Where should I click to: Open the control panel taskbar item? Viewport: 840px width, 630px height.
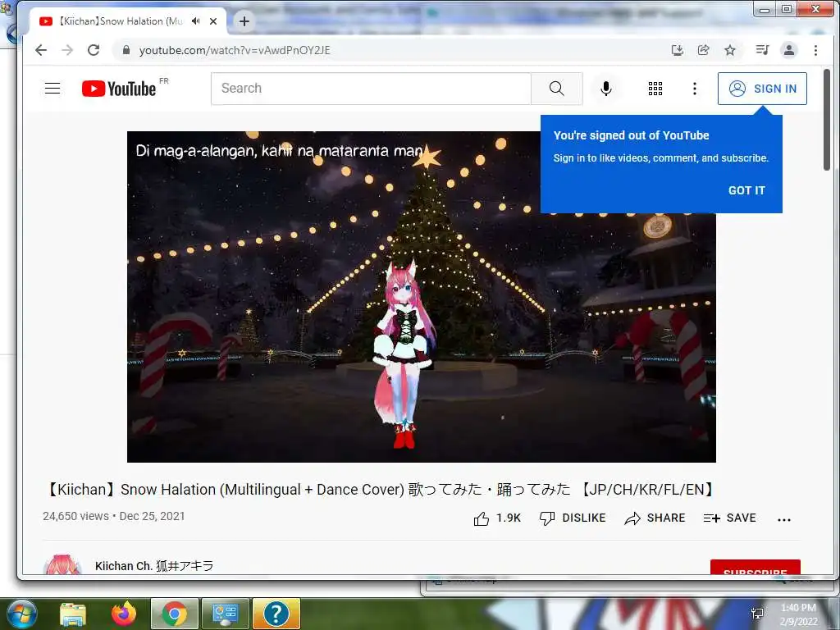[x=225, y=614]
